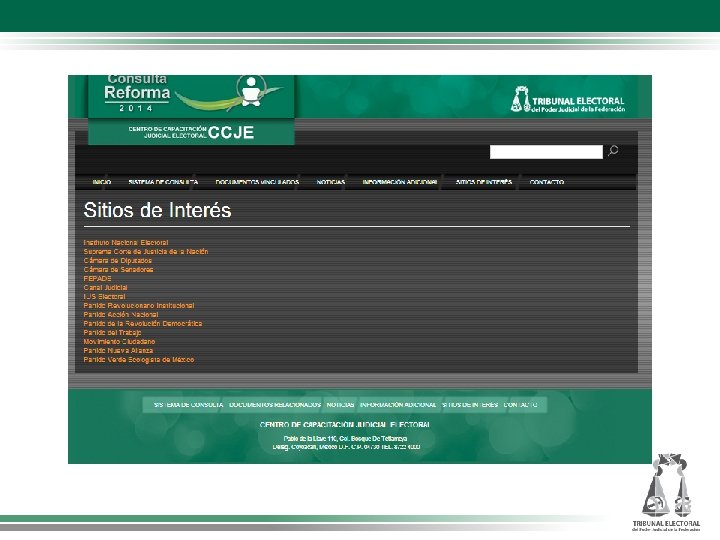Click the Tribunal Electoral header logo

[568, 100]
